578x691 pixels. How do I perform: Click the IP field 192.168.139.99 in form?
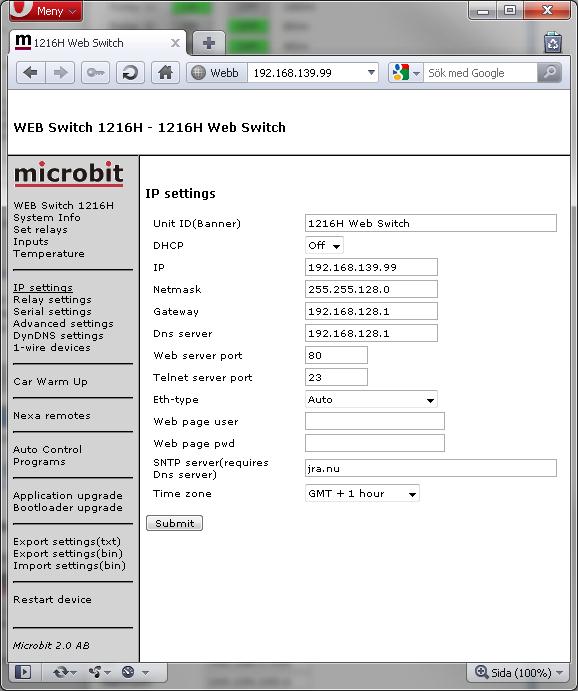[x=371, y=267]
